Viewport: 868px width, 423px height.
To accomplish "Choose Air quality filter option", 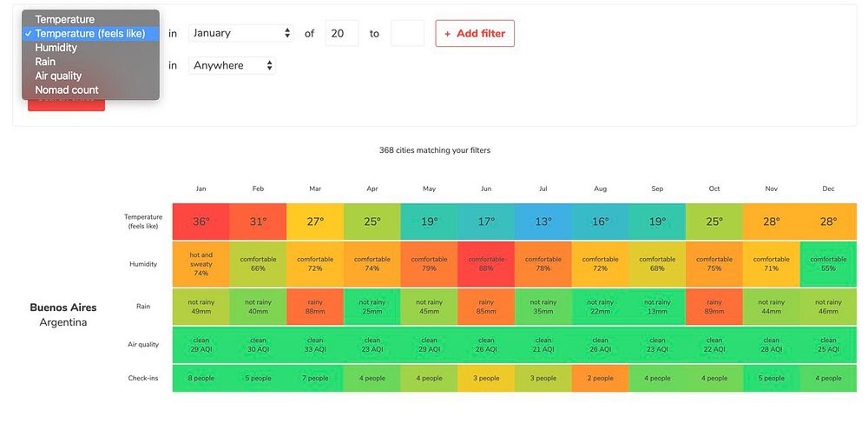I will coord(91,76).
